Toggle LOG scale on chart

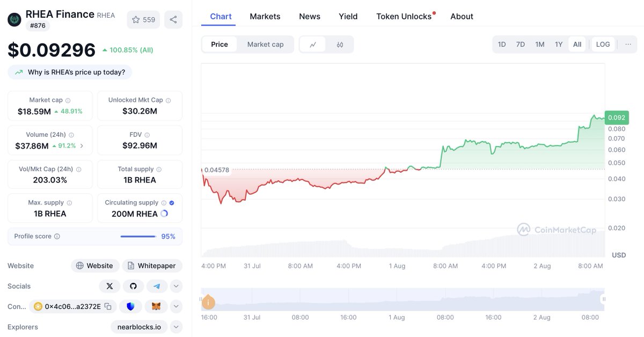click(x=603, y=45)
